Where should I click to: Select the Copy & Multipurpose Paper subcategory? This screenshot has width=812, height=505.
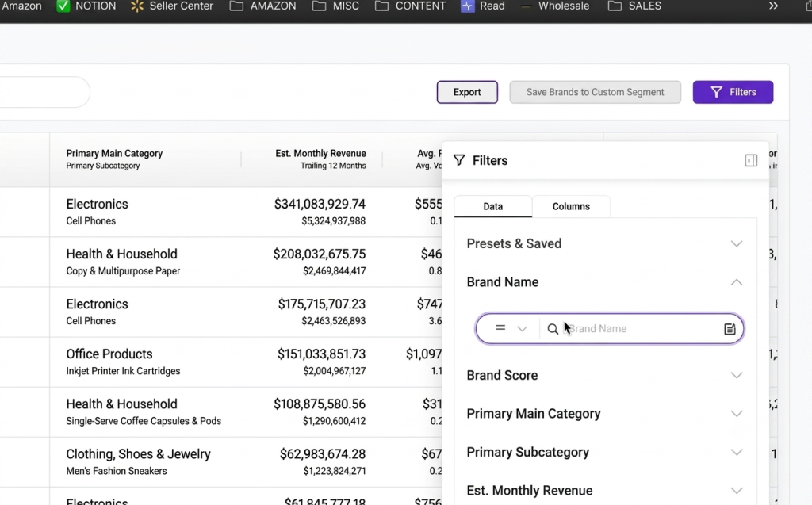(123, 271)
